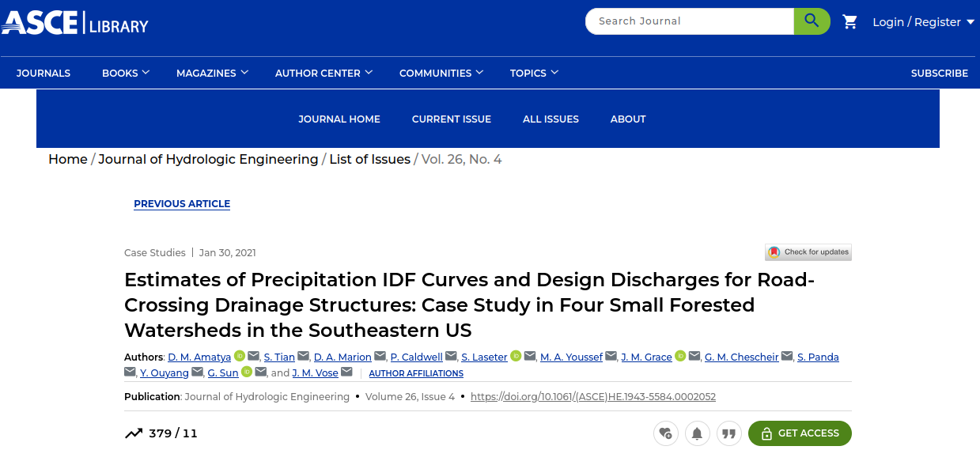Click the Get Access button
The image size is (980, 450).
tap(800, 433)
